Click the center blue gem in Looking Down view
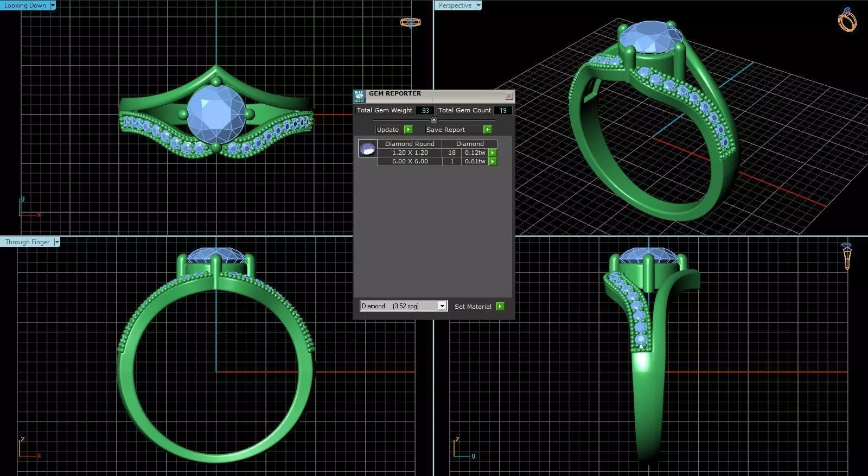 [216, 113]
